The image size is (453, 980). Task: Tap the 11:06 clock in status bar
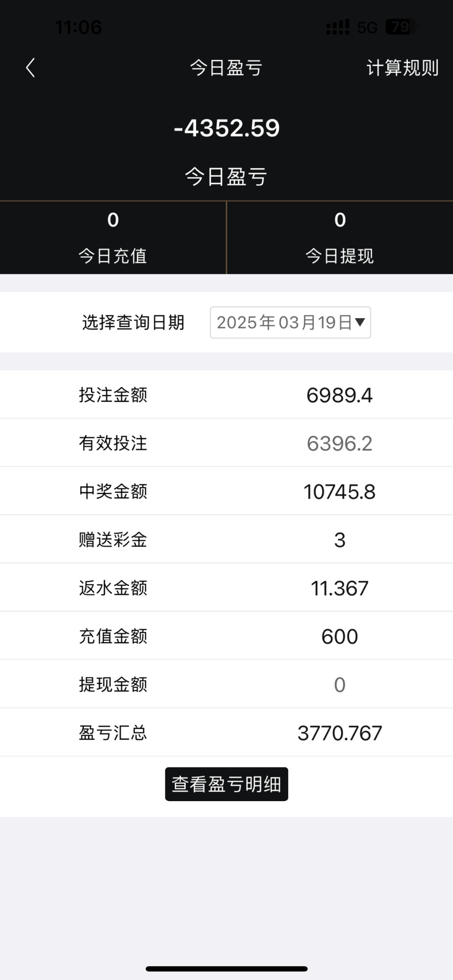(78, 27)
